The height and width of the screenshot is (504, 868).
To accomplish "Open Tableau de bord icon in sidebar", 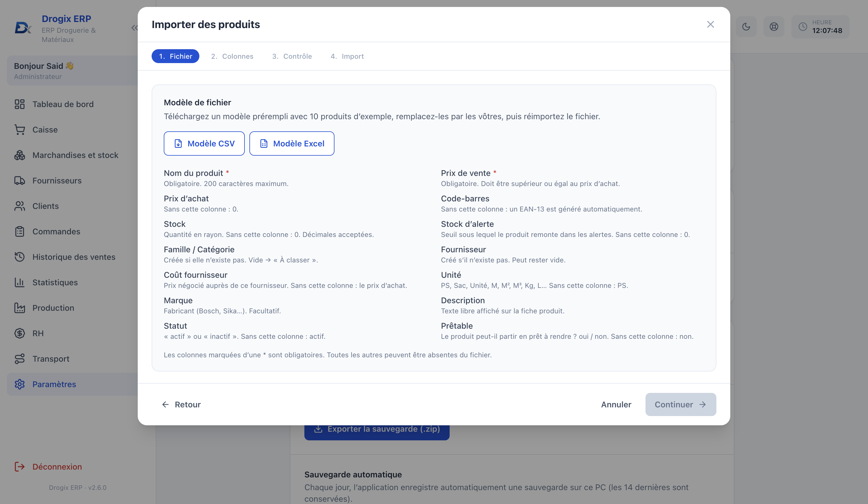I will click(20, 104).
